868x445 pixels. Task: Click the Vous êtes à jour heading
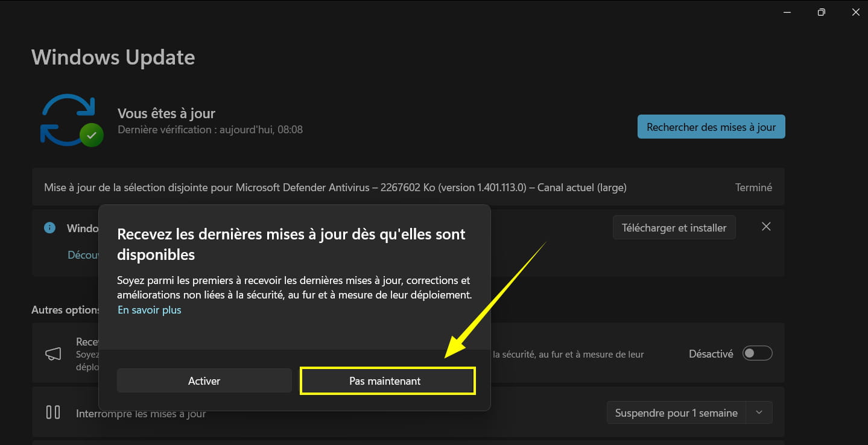tap(166, 113)
